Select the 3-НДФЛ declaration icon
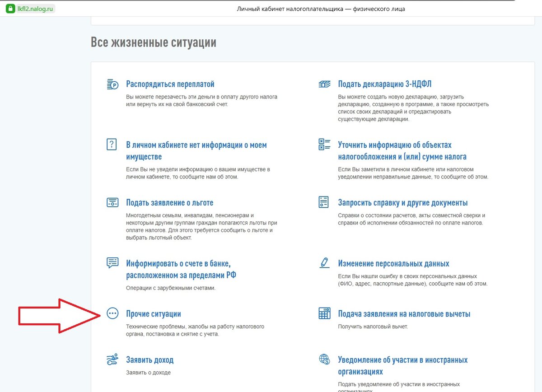Viewport: 542px width, 392px height. coord(324,84)
